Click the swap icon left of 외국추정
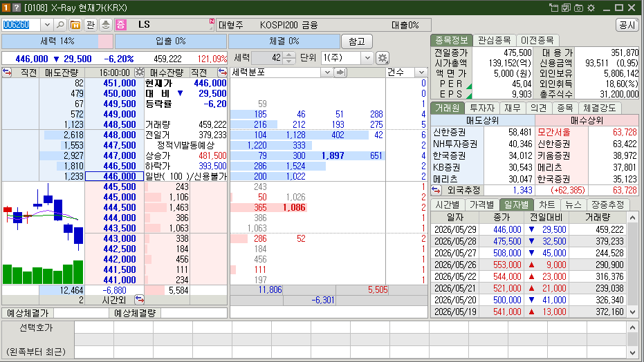Screen dimensions: 644x362 436,190
